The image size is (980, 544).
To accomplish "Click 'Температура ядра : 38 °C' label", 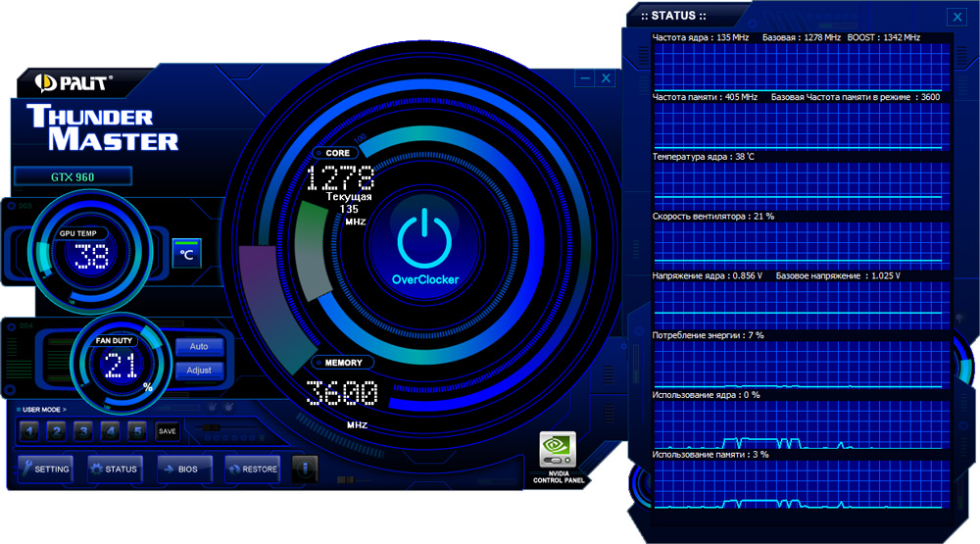I will (x=703, y=156).
